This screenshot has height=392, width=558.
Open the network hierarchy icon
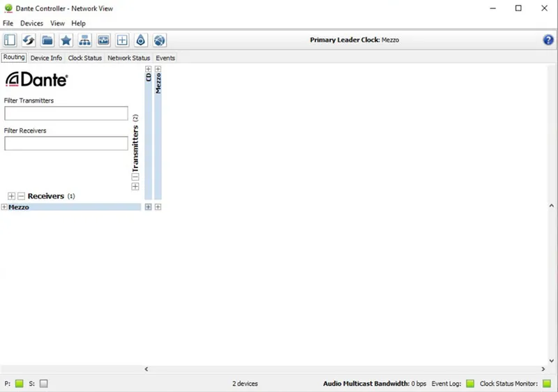coord(84,40)
